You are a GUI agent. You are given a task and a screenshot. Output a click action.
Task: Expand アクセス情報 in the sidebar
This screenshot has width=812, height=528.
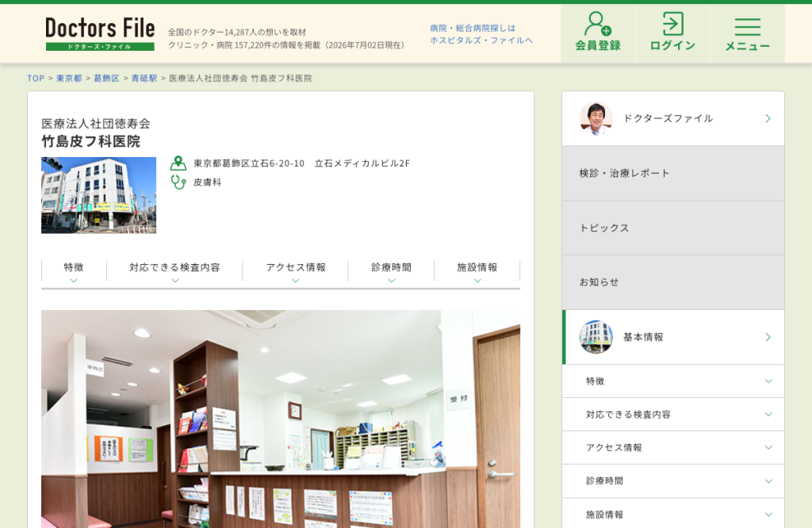click(673, 447)
